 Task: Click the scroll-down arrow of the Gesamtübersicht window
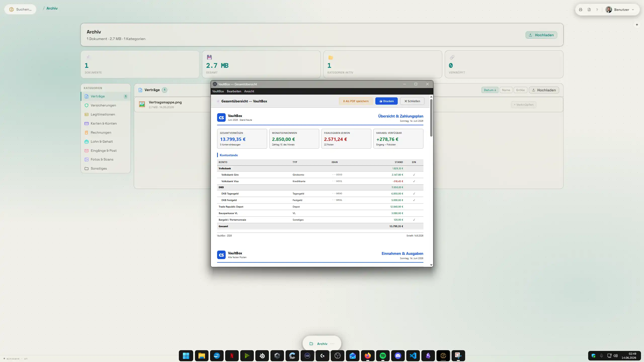click(x=431, y=265)
